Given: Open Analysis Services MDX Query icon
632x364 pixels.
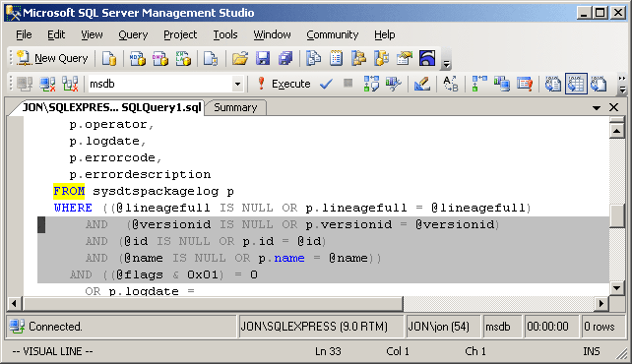Looking at the screenshot, I should (138, 58).
